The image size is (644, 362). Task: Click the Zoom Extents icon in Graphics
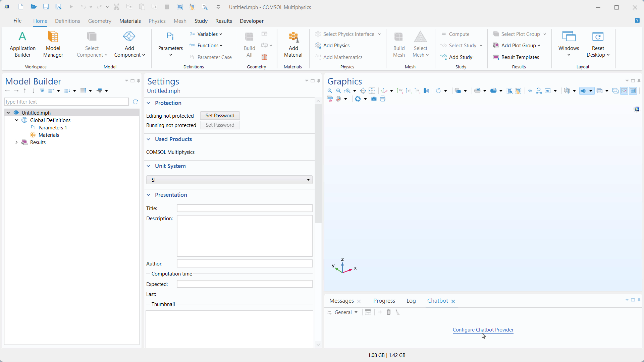tap(363, 91)
